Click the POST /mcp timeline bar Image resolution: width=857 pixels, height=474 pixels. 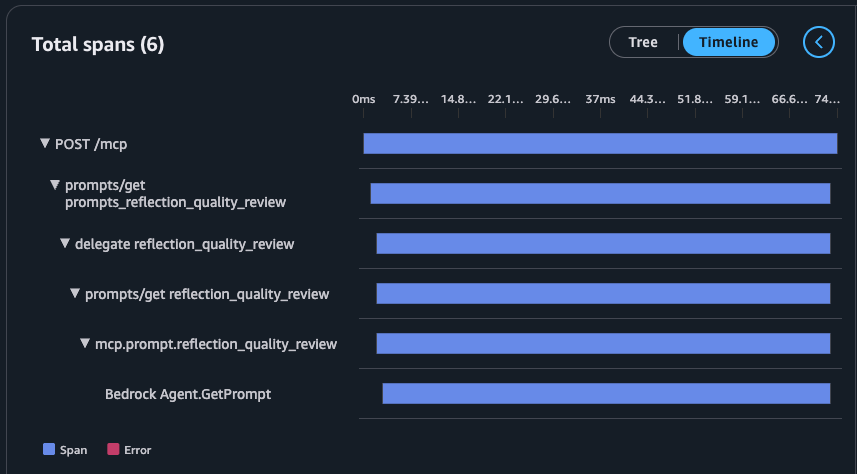point(600,143)
